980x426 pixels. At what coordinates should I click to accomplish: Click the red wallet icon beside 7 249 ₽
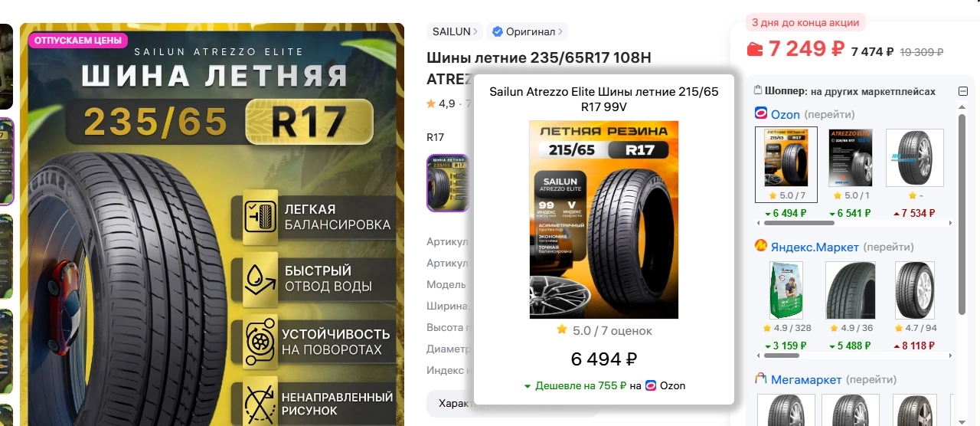(x=755, y=50)
